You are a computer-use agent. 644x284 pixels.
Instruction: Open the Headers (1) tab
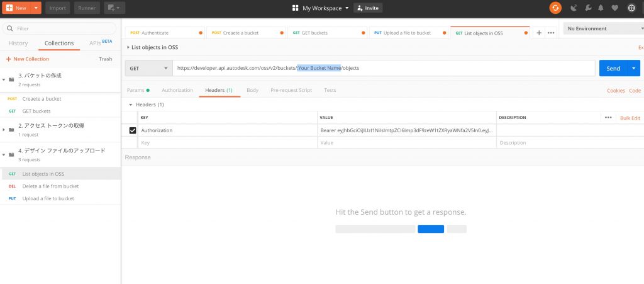219,90
